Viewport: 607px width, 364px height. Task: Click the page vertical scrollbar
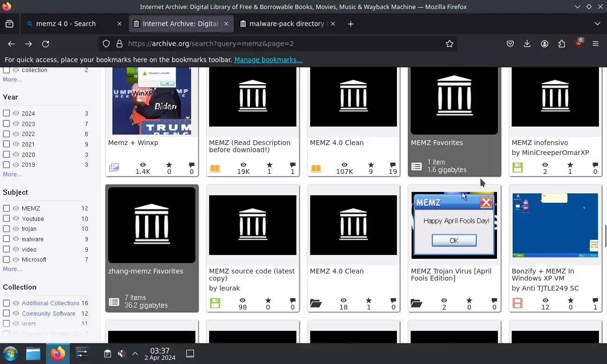605,237
